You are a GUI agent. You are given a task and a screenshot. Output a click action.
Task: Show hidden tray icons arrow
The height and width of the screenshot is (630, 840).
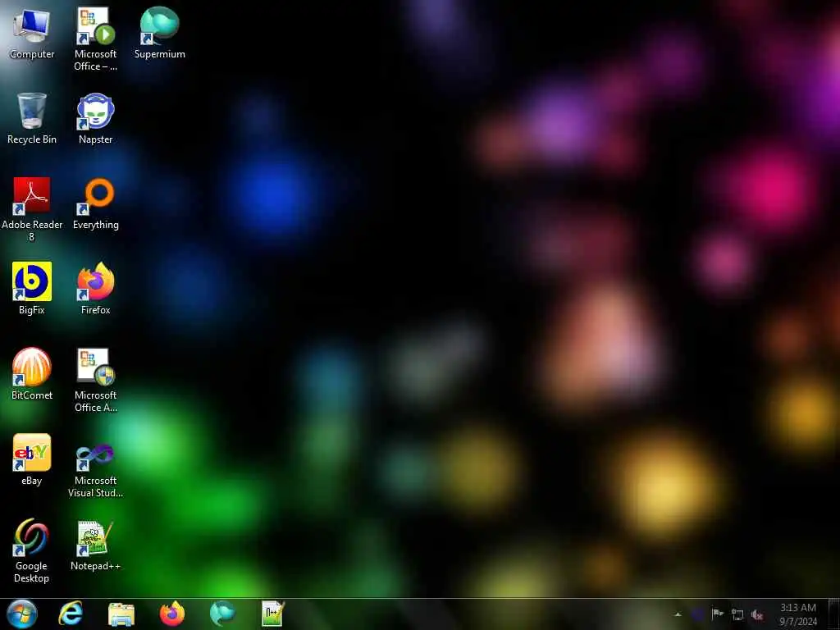(678, 614)
